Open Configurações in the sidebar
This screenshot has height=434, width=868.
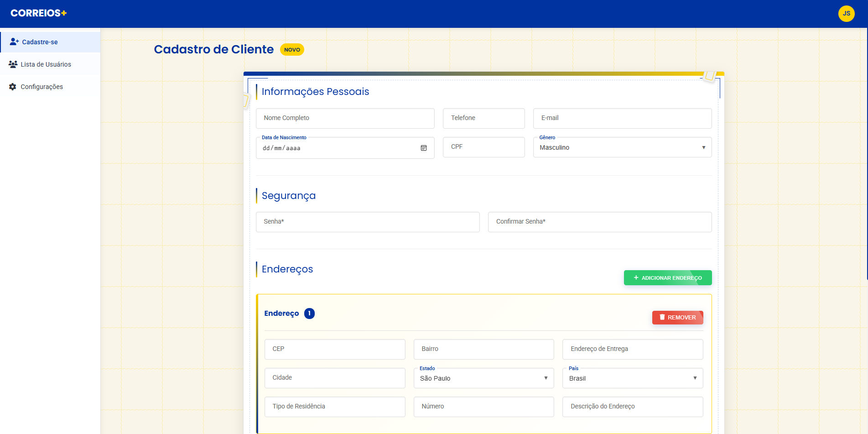[42, 87]
